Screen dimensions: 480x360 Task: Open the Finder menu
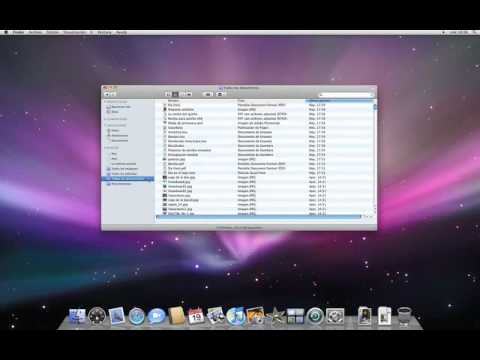pos(19,32)
